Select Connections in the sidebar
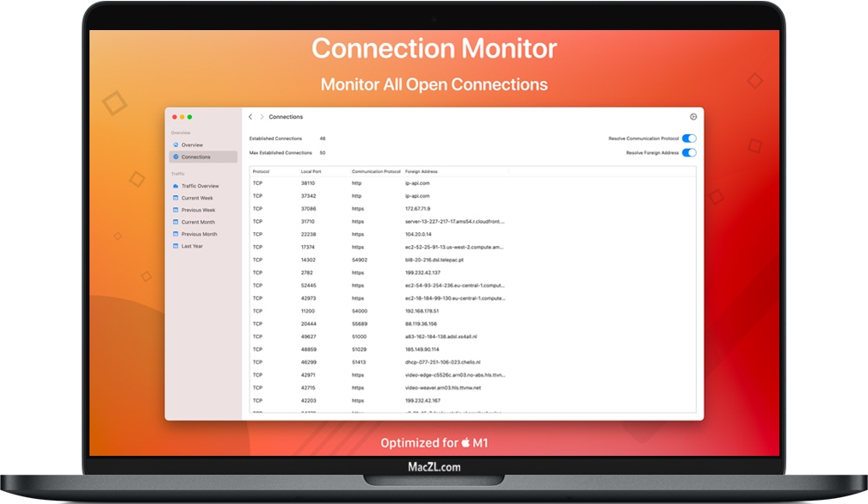This screenshot has height=504, width=868. click(203, 157)
